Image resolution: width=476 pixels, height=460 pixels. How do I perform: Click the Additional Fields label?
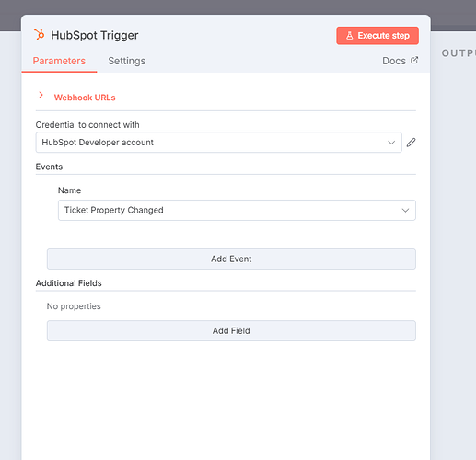[68, 283]
